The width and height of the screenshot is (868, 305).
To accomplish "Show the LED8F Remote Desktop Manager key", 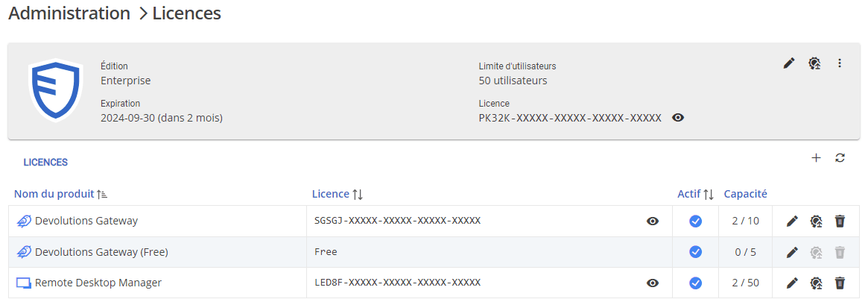I will coord(653,283).
